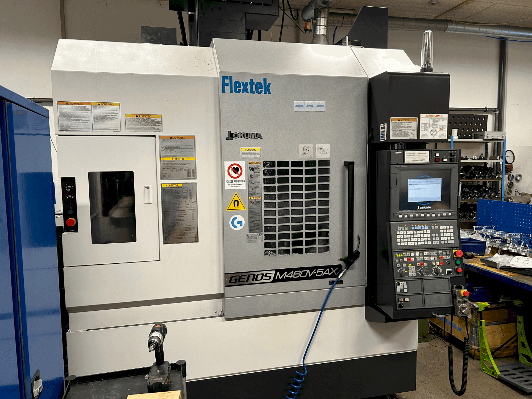The height and width of the screenshot is (399, 532).
Task: Push the lit red square button above the monitor
Action: click(437, 160)
